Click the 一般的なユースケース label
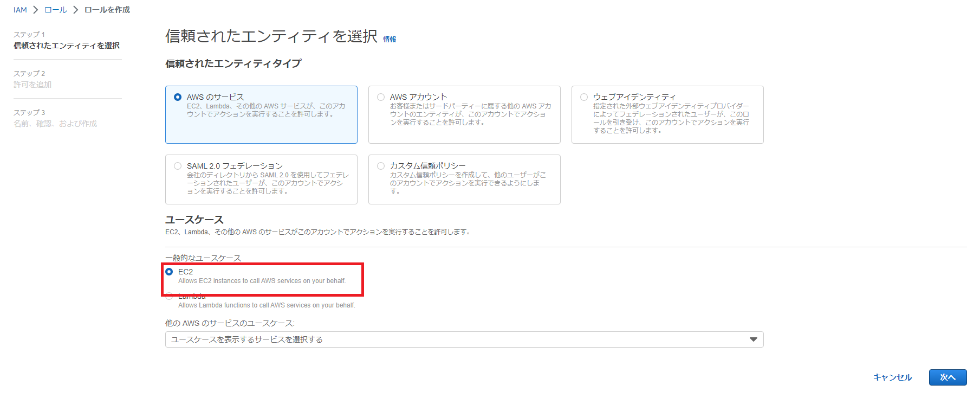Image resolution: width=980 pixels, height=417 pixels. click(203, 258)
